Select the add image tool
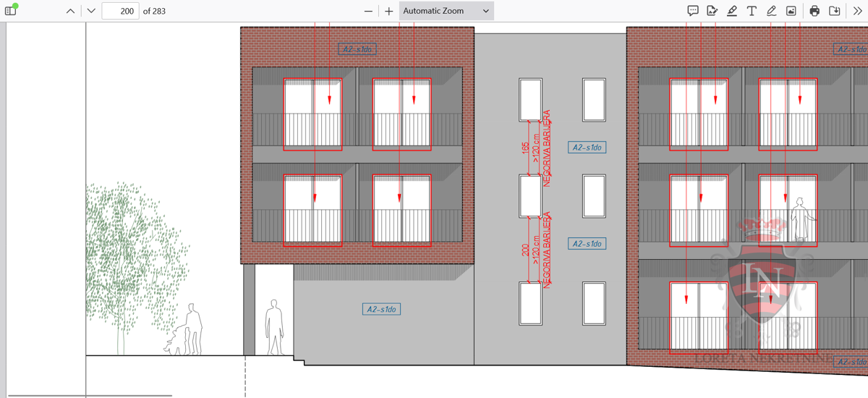 pyautogui.click(x=791, y=11)
